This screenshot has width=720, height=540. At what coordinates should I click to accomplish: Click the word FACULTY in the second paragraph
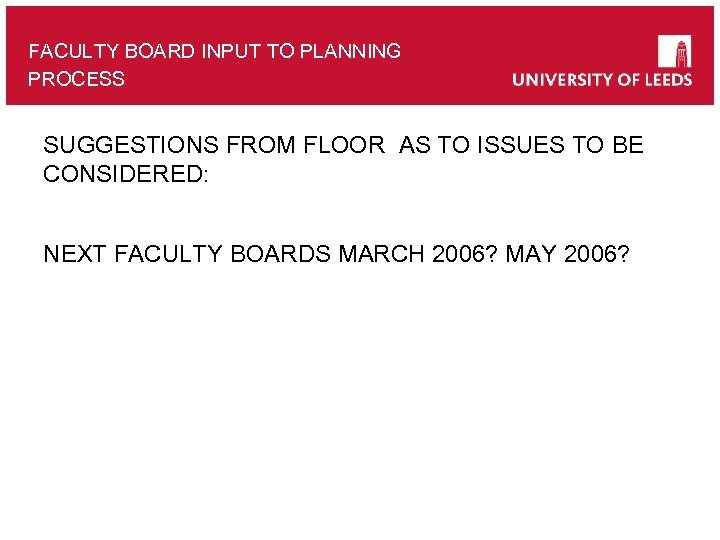tap(170, 254)
